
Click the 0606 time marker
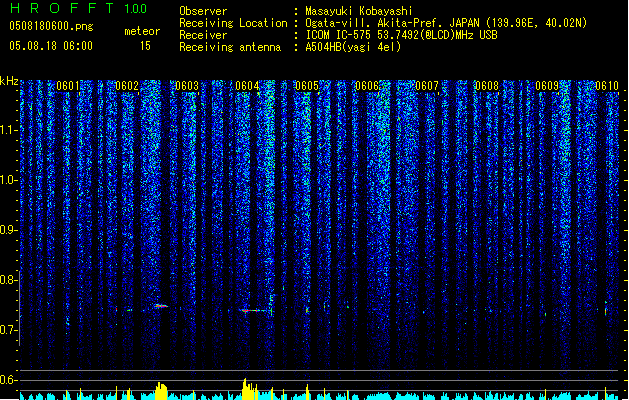tap(367, 86)
